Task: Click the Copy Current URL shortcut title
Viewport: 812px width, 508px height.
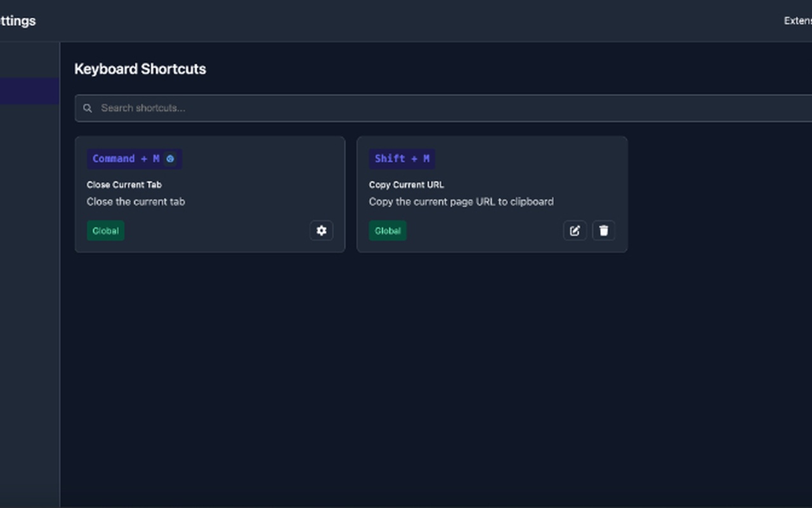Action: (x=407, y=184)
